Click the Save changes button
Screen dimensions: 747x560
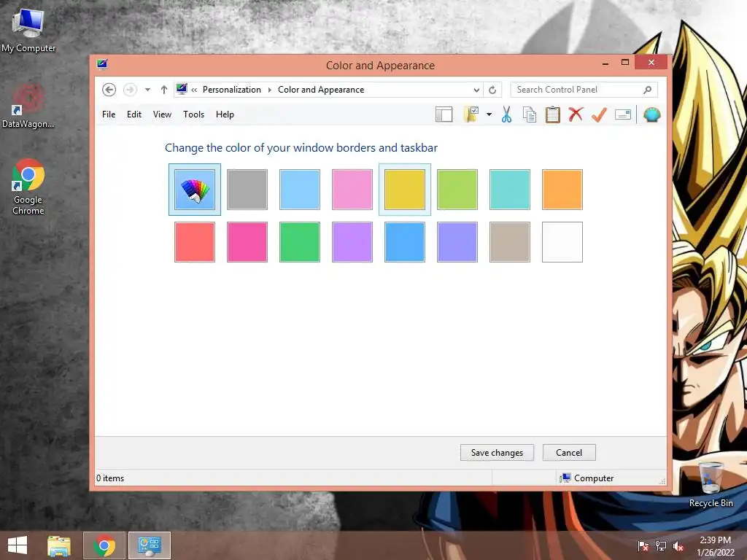497,452
